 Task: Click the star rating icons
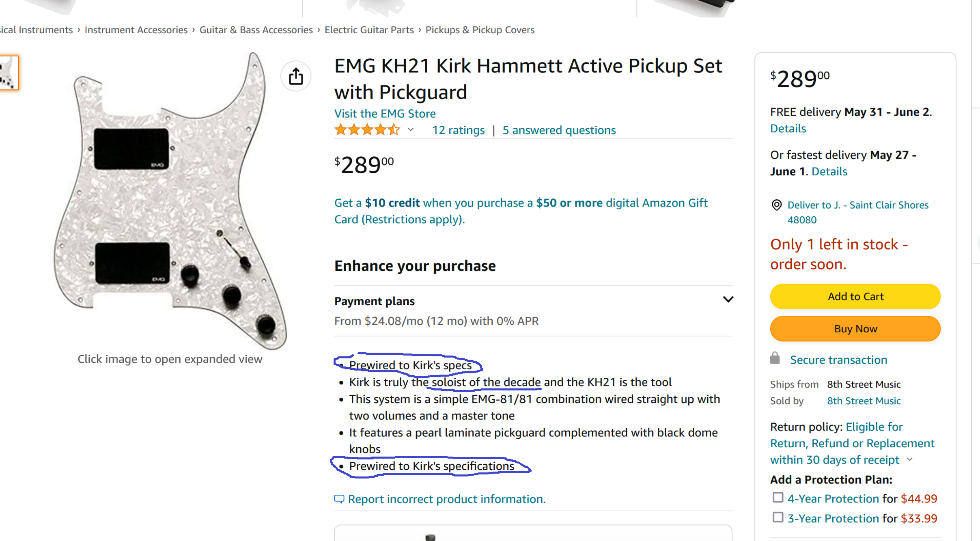pyautogui.click(x=367, y=130)
